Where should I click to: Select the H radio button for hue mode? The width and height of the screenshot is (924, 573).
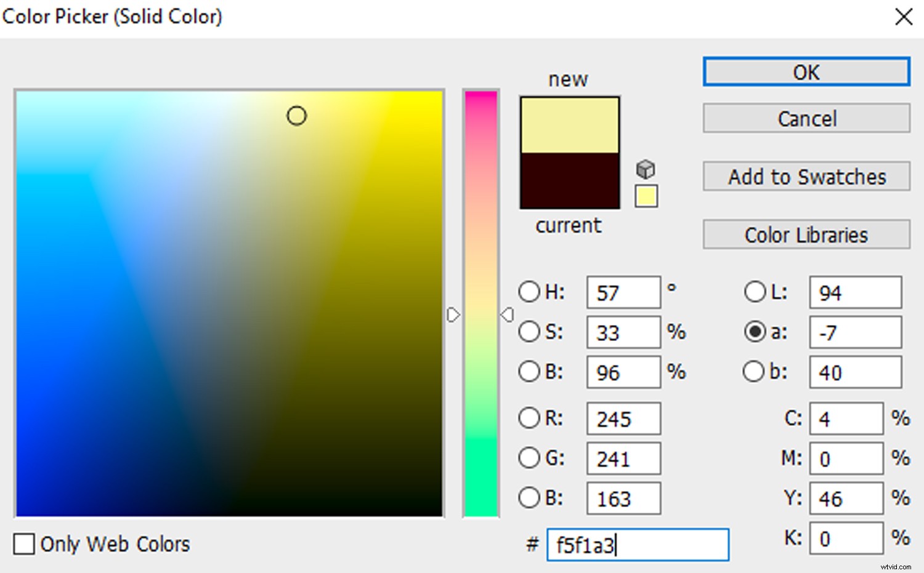pyautogui.click(x=529, y=292)
